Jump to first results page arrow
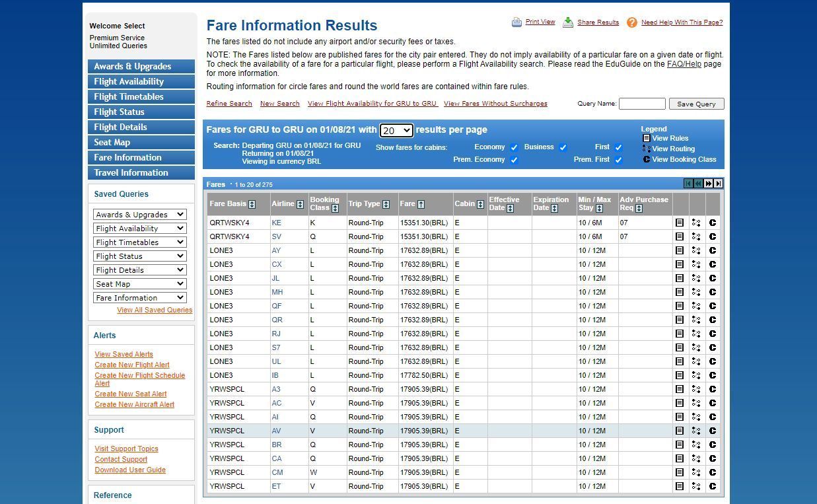This screenshot has width=817, height=504. pos(688,184)
